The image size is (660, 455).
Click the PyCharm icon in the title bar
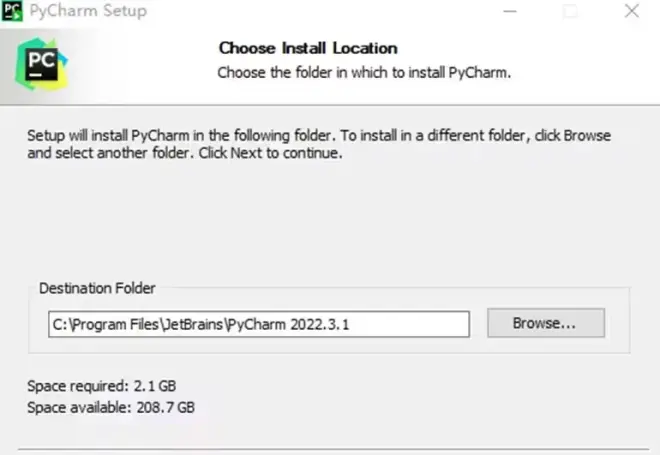click(13, 11)
